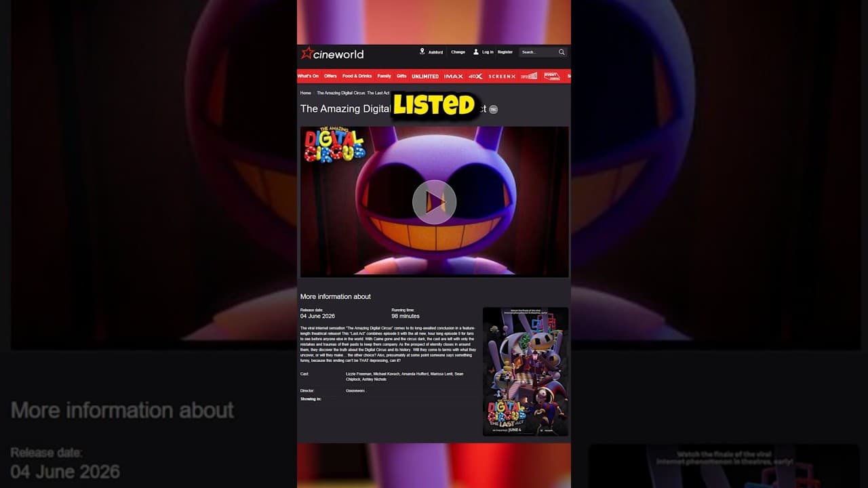Select the ScreenX format logo
Image resolution: width=868 pixels, height=488 pixels.
coord(502,77)
